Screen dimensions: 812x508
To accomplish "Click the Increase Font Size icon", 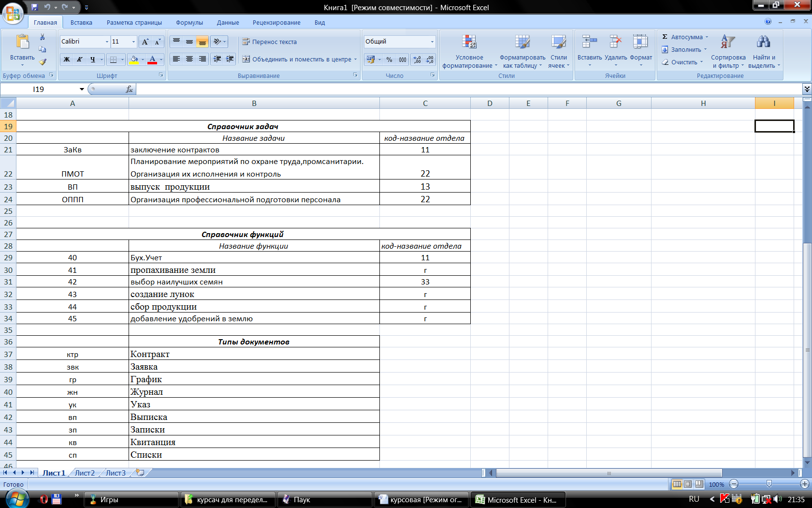I will pyautogui.click(x=145, y=42).
